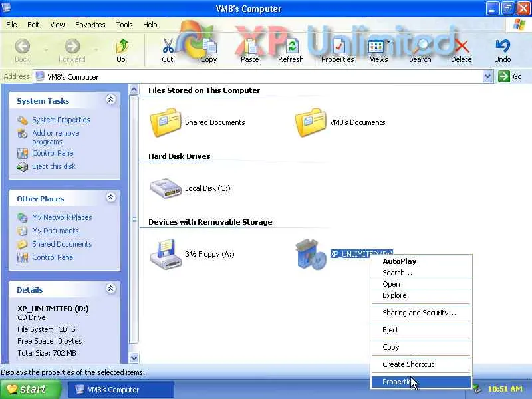Open Shared Documents under Other Places

62,244
